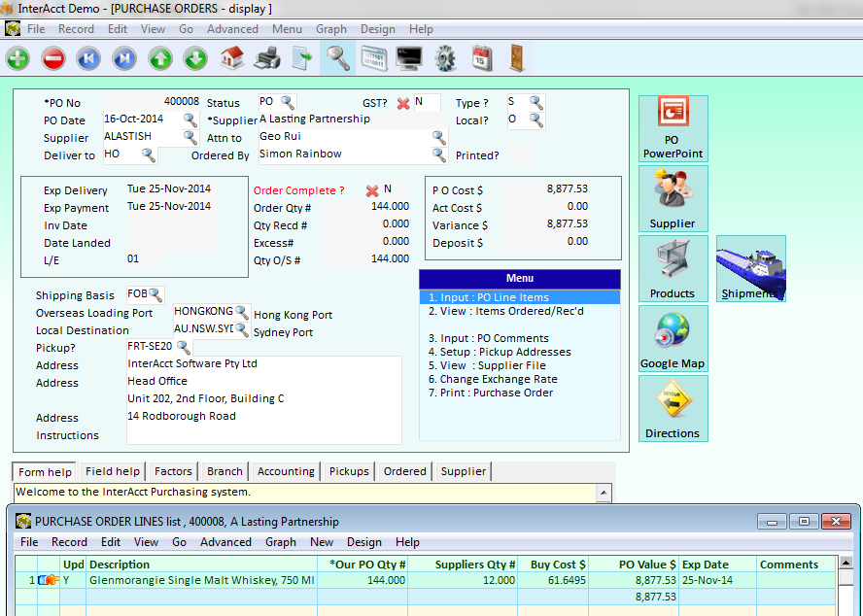This screenshot has width=863, height=616.
Task: Switch to the Pickups tab
Action: click(349, 471)
